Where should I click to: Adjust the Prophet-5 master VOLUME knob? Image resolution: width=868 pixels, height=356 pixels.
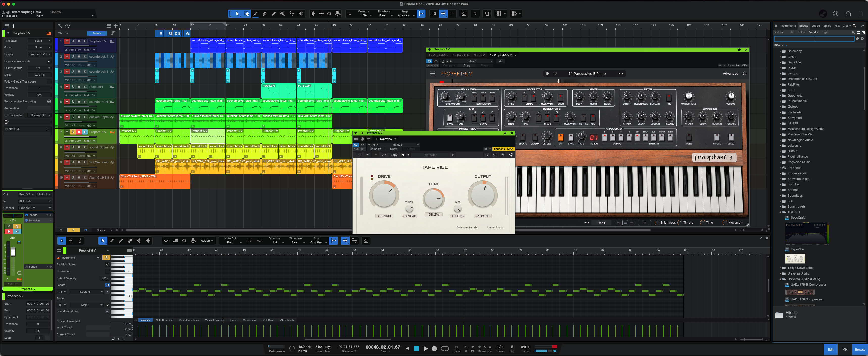[731, 96]
